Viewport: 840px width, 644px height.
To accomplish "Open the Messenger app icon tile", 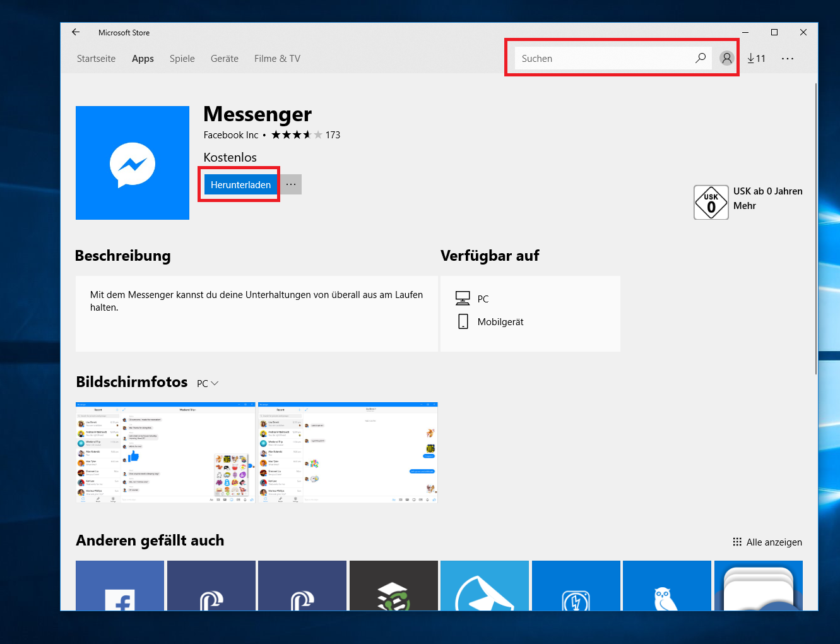I will pos(132,163).
